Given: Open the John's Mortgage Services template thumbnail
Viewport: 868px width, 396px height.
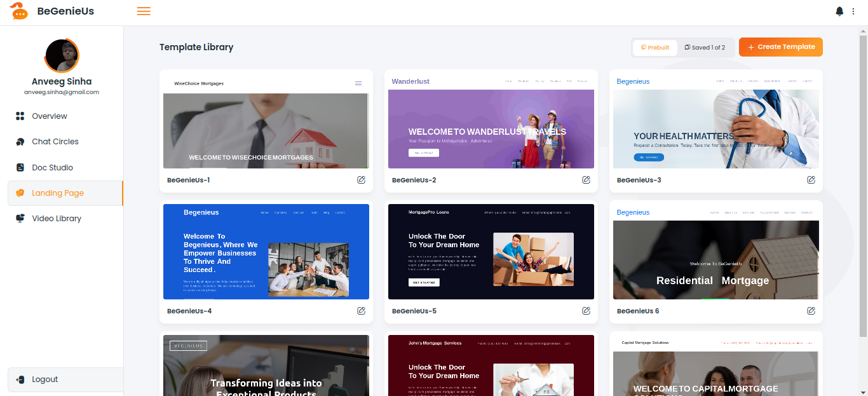Looking at the screenshot, I should (x=491, y=365).
